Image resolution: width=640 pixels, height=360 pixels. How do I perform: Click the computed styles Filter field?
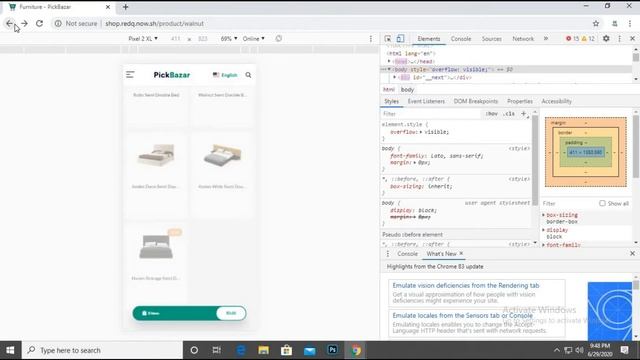(x=568, y=203)
